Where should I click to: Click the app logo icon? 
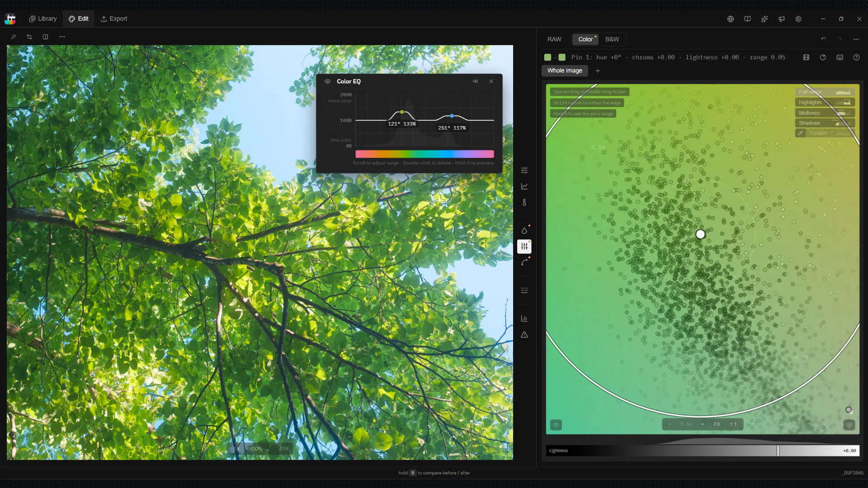10,19
